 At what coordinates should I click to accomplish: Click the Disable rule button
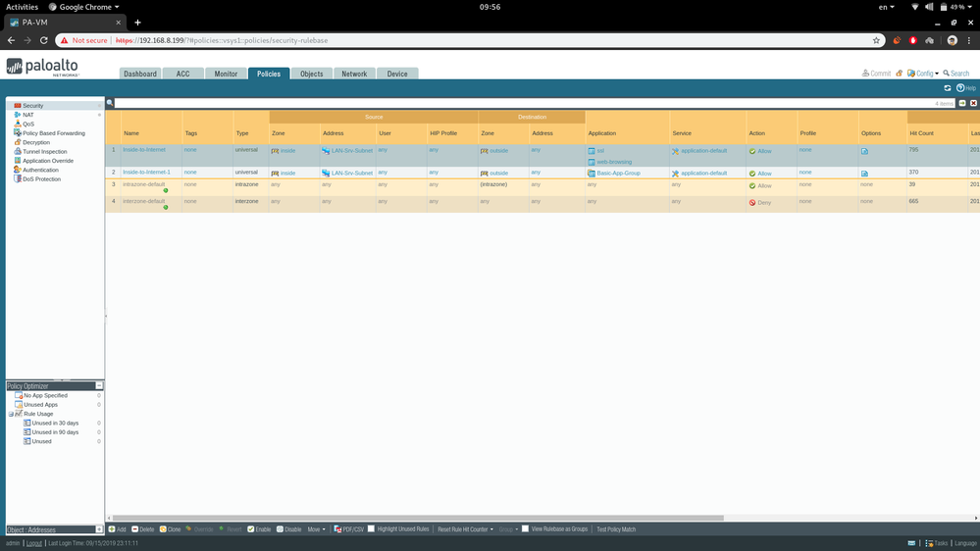(288, 529)
